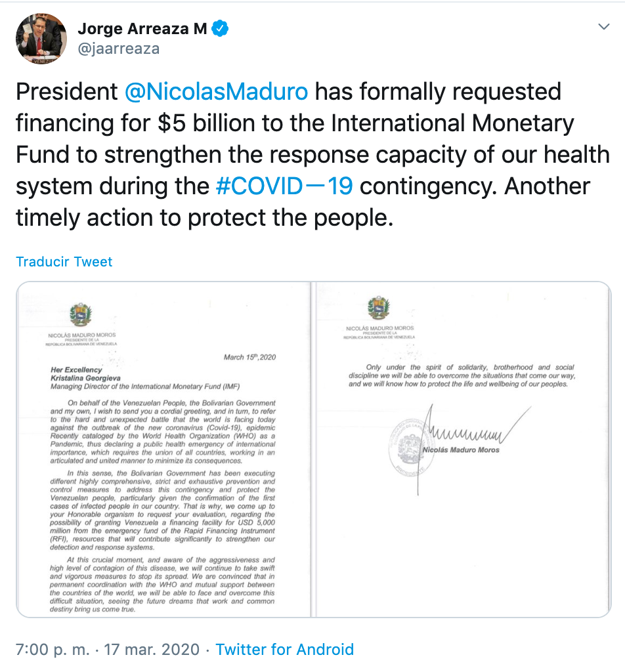Click the Jorge Arreaza M display name

[x=142, y=29]
